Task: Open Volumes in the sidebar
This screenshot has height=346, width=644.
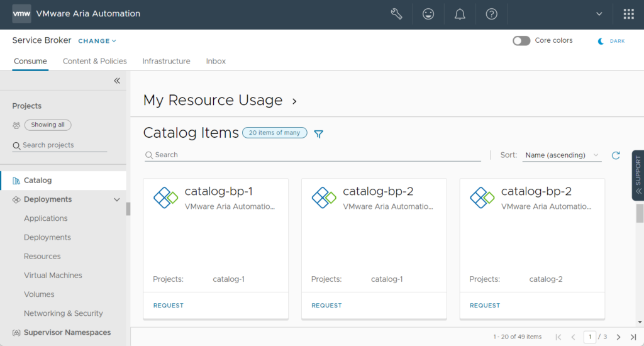Action: [39, 294]
